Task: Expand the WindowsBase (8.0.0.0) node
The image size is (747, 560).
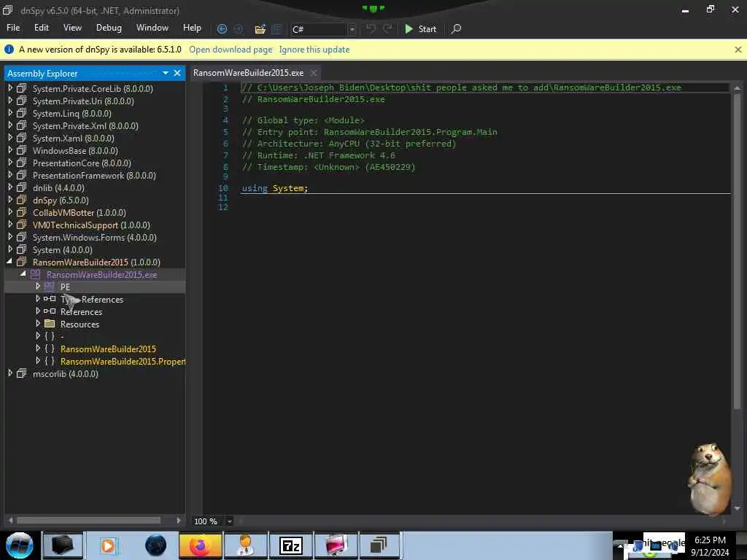Action: pos(9,150)
